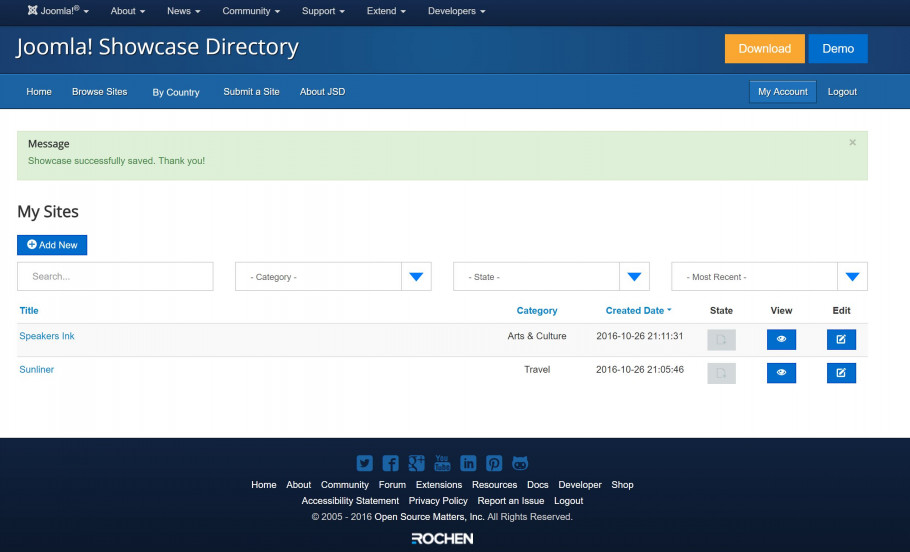Viewport: 910px width, 552px height.
Task: Focus the Search input field
Action: coord(115,276)
